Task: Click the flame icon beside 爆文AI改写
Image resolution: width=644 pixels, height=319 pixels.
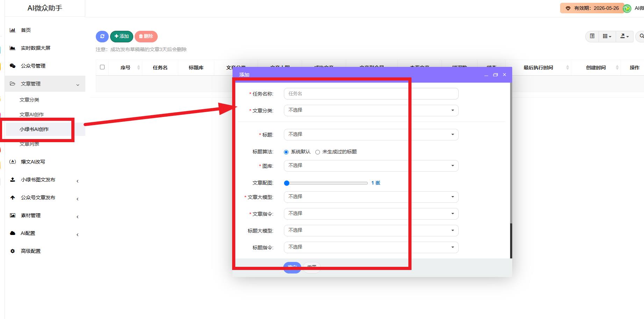Action: (13, 162)
